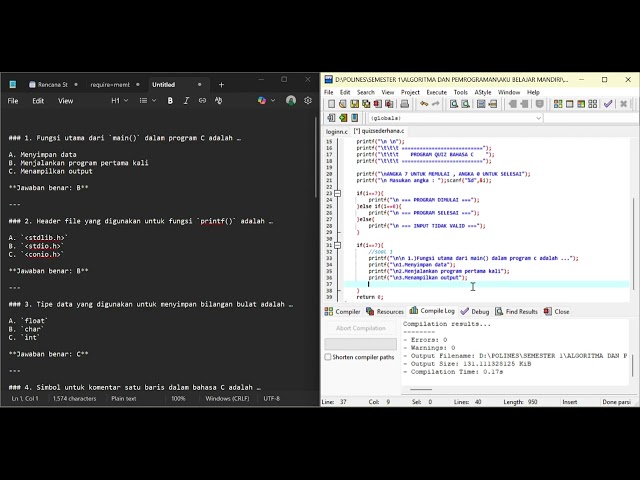Apply bold formatting in Notepad
The width and height of the screenshot is (640, 480).
(170, 100)
